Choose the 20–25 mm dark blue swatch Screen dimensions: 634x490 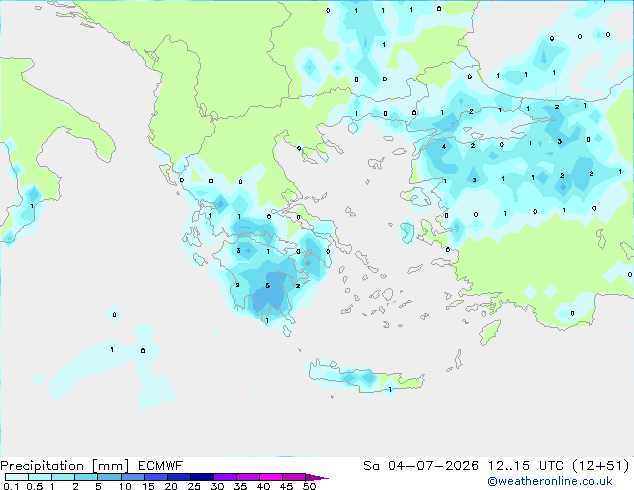(178, 477)
